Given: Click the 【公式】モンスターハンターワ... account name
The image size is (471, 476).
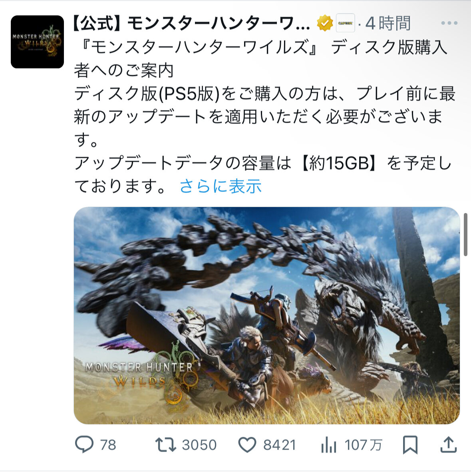Looking at the screenshot, I should (x=192, y=23).
